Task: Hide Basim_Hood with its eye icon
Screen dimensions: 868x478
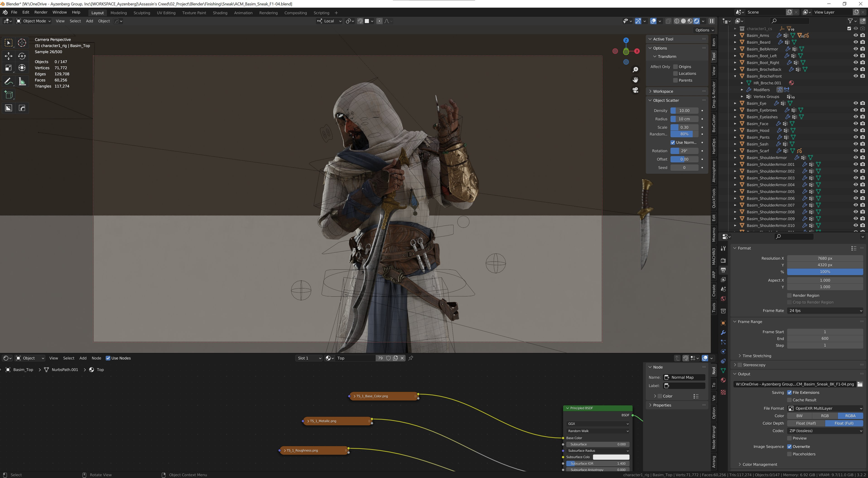Action: pyautogui.click(x=856, y=130)
